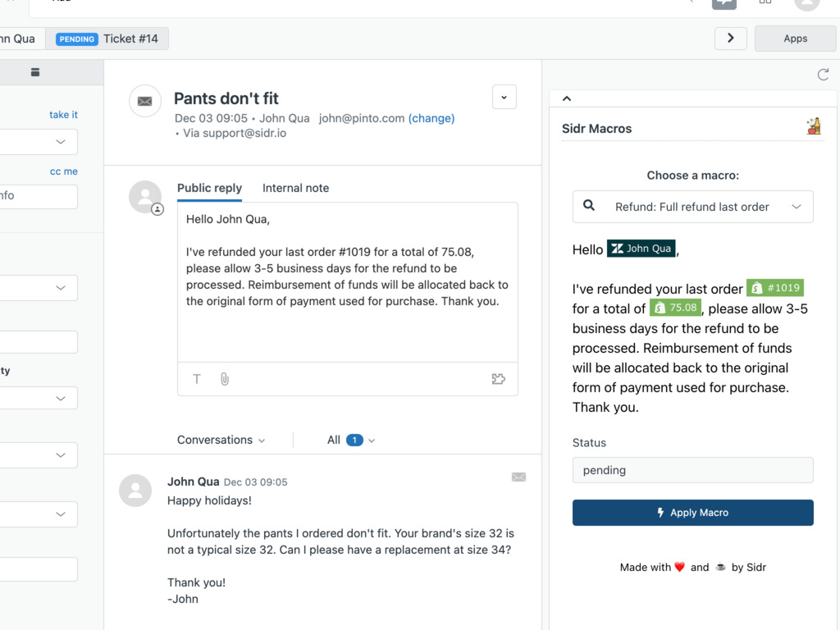840x630 pixels.
Task: Click the green #1019 order placeholder tag
Action: point(774,288)
